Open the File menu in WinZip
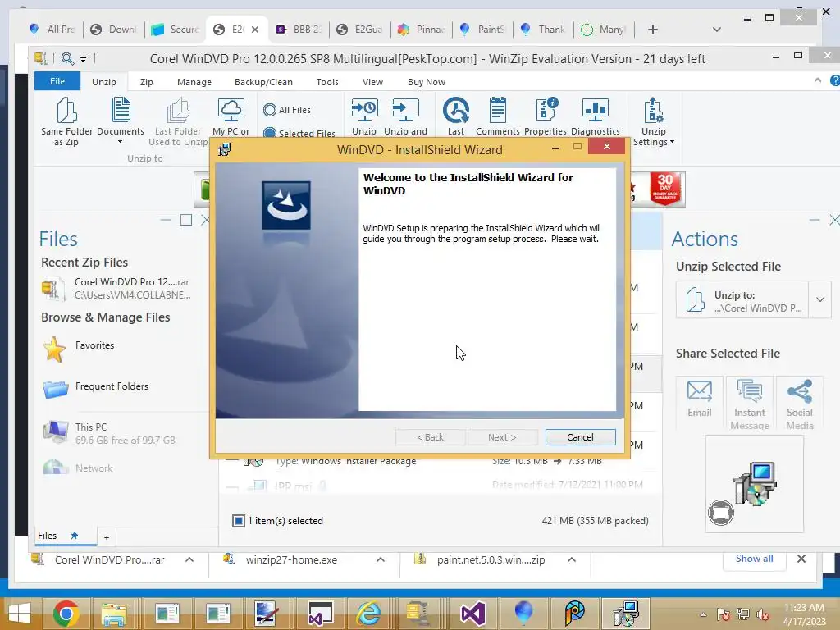The height and width of the screenshot is (630, 840). (57, 81)
